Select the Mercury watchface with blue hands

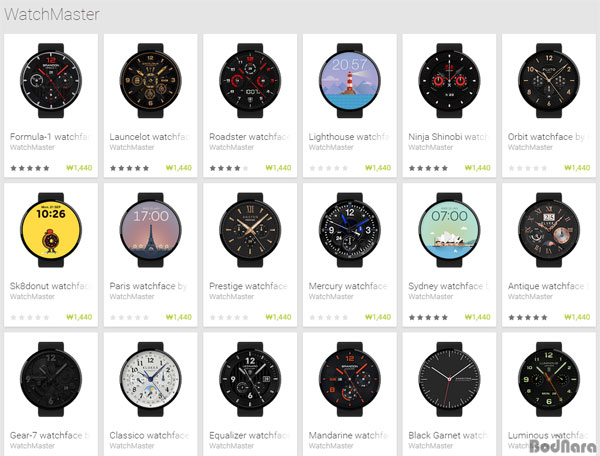point(349,230)
